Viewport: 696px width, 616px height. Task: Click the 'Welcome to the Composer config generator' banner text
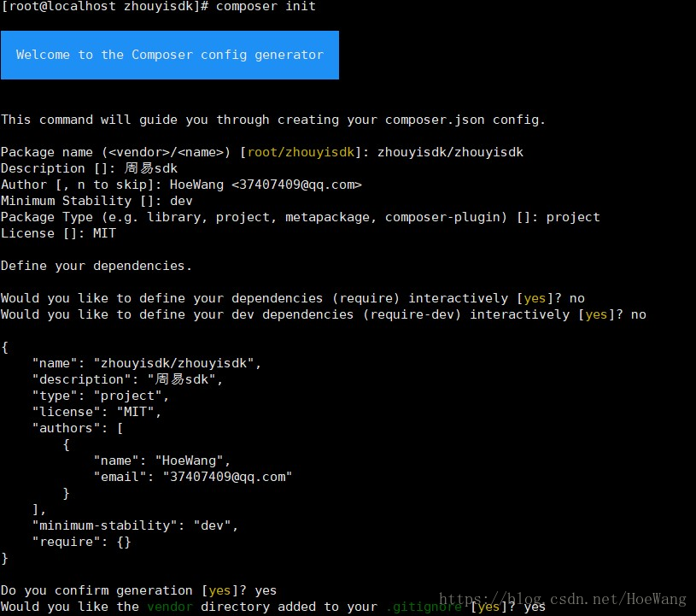(170, 55)
